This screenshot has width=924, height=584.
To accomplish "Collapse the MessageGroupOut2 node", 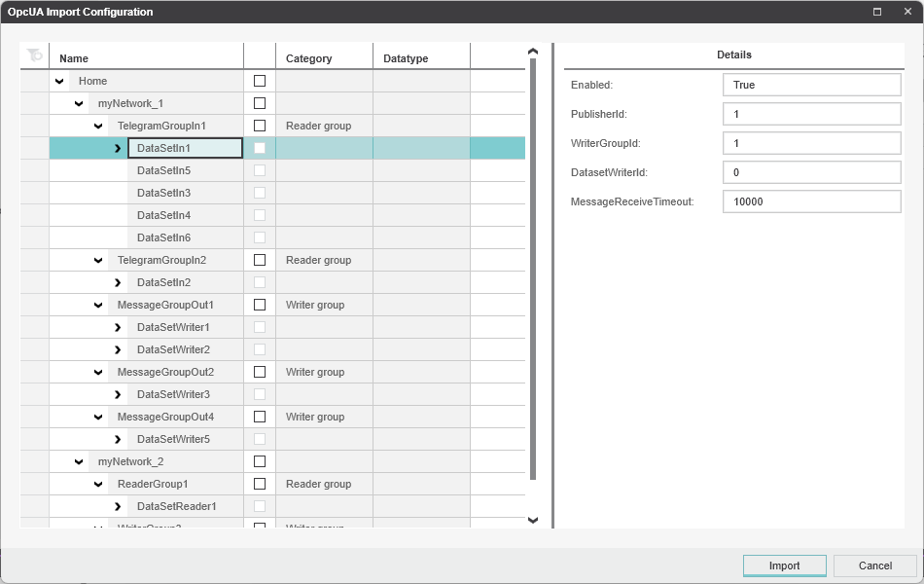I will click(x=98, y=372).
